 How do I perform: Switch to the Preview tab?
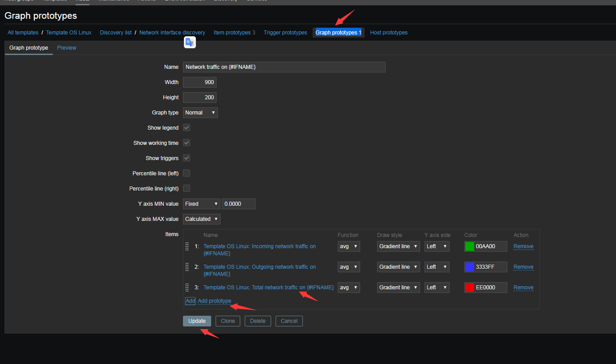point(66,48)
